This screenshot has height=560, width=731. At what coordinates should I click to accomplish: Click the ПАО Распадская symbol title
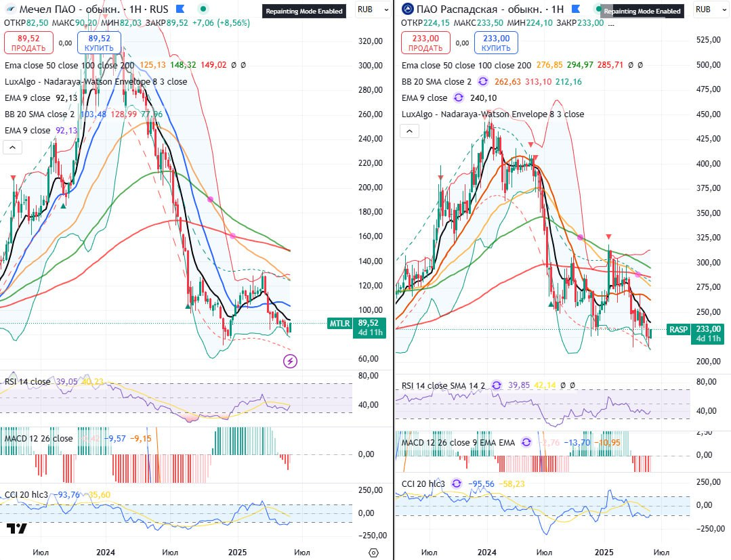tap(457, 9)
